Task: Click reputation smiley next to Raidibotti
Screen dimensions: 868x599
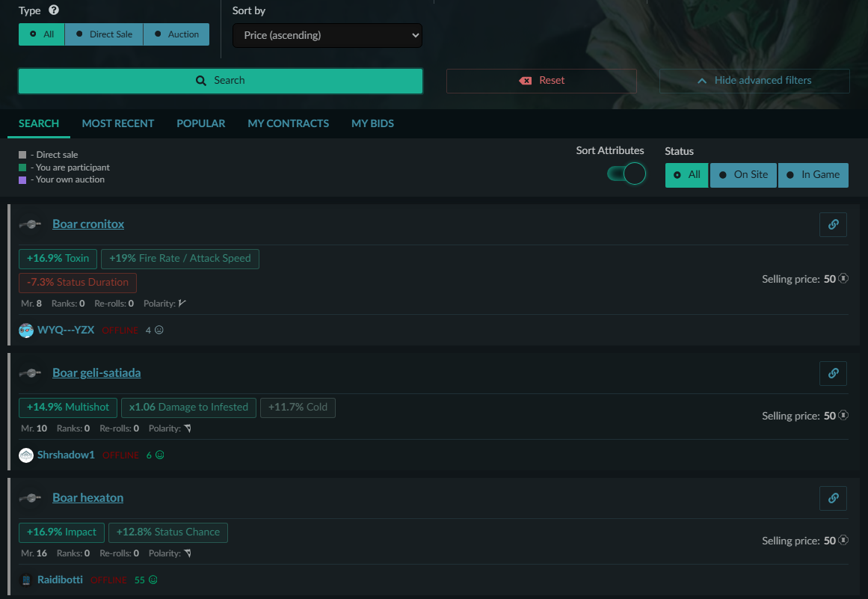Action: [153, 580]
